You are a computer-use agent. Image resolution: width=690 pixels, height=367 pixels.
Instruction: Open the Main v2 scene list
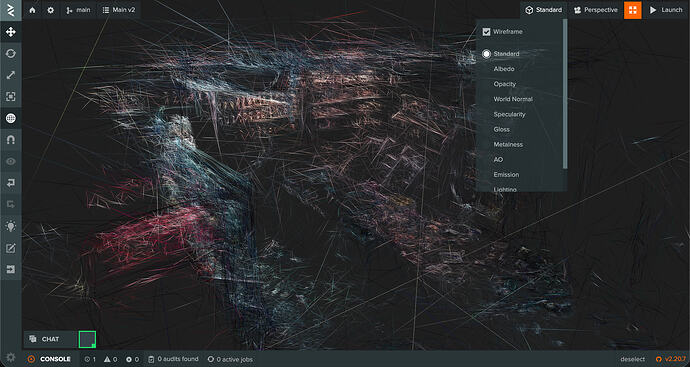tap(119, 10)
